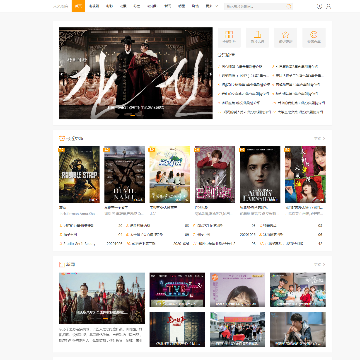Open the large Korean period-drama hero banner
360x360 pixels.
tap(136, 73)
